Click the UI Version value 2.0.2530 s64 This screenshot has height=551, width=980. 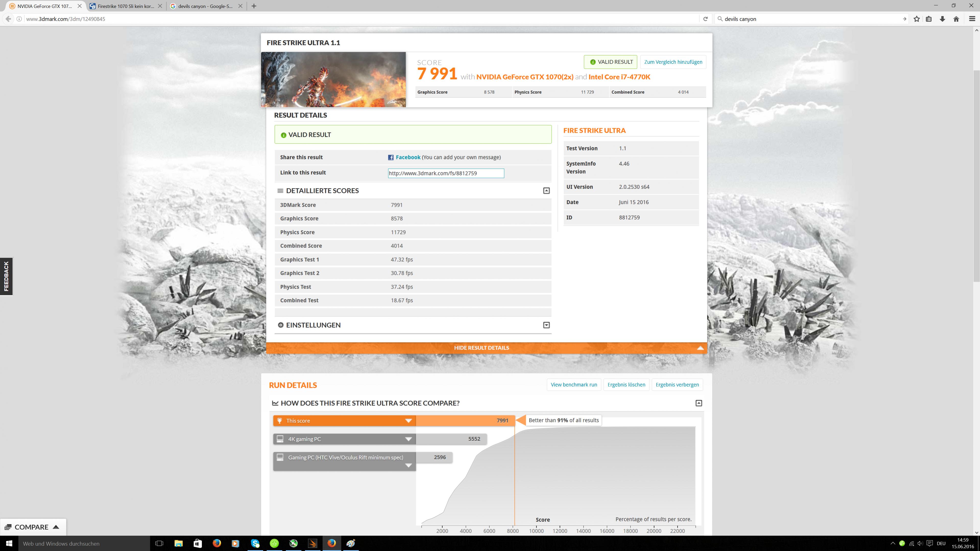(634, 187)
